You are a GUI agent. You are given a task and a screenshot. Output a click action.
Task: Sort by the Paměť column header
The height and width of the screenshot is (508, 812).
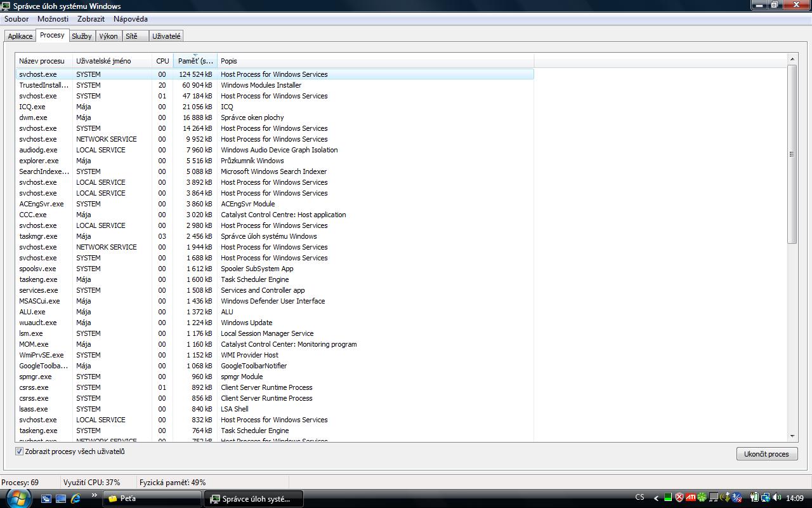coord(195,61)
